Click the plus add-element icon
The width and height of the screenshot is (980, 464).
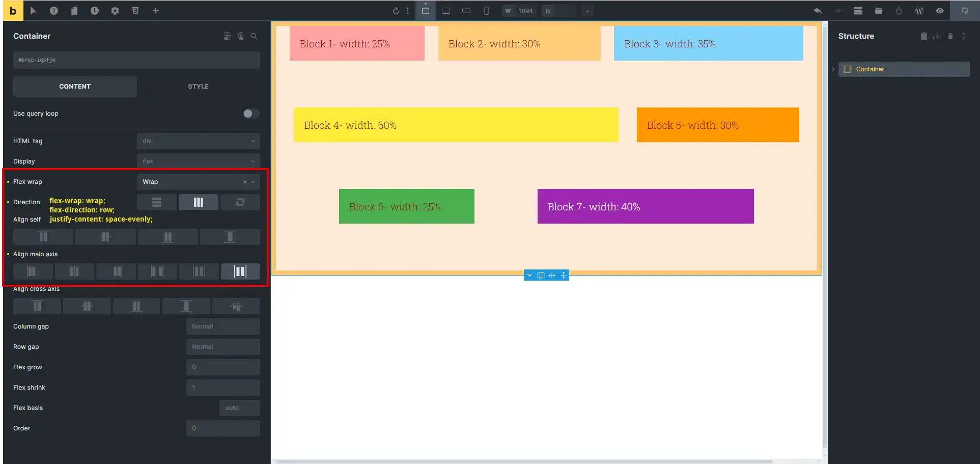coord(156,11)
